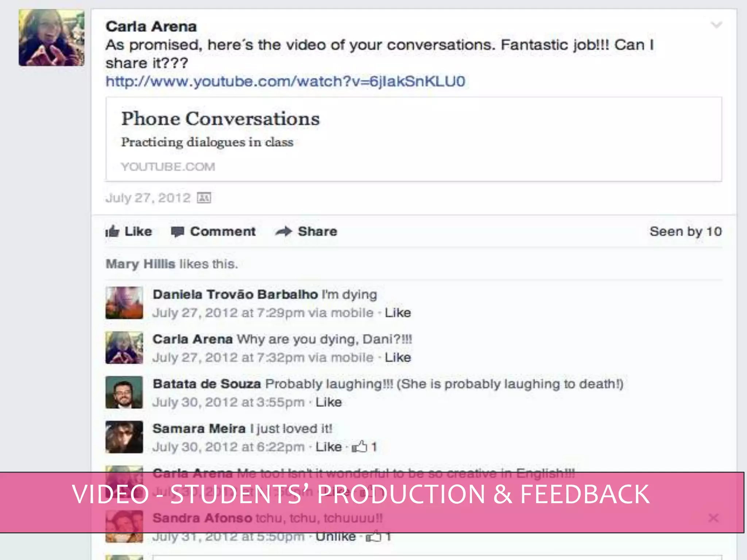747x560 pixels.
Task: Click the July 27, 2012 at 7:29pm timestamp
Action: point(228,313)
